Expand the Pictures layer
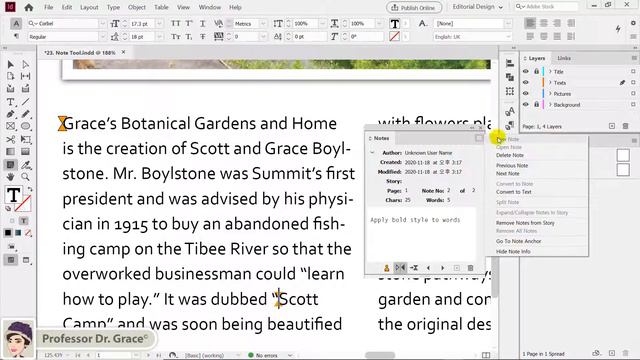The width and height of the screenshot is (640, 360). (x=550, y=93)
